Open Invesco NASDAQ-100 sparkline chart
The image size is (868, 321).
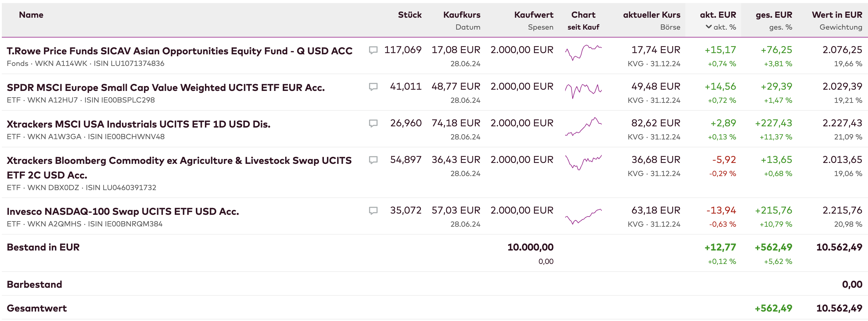pos(583,216)
